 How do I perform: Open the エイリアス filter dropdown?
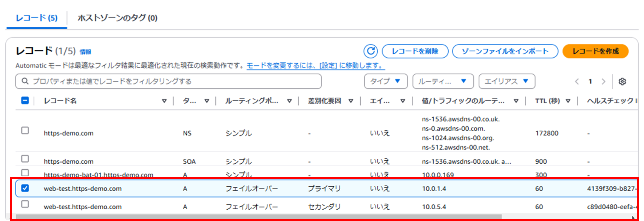click(x=507, y=81)
